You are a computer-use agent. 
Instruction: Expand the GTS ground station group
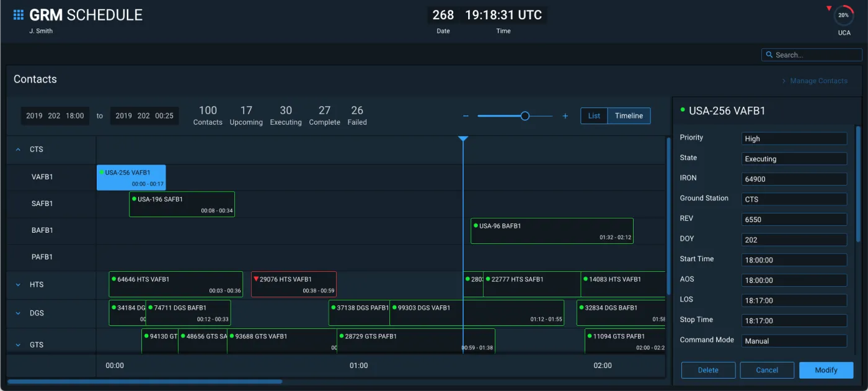(x=18, y=344)
